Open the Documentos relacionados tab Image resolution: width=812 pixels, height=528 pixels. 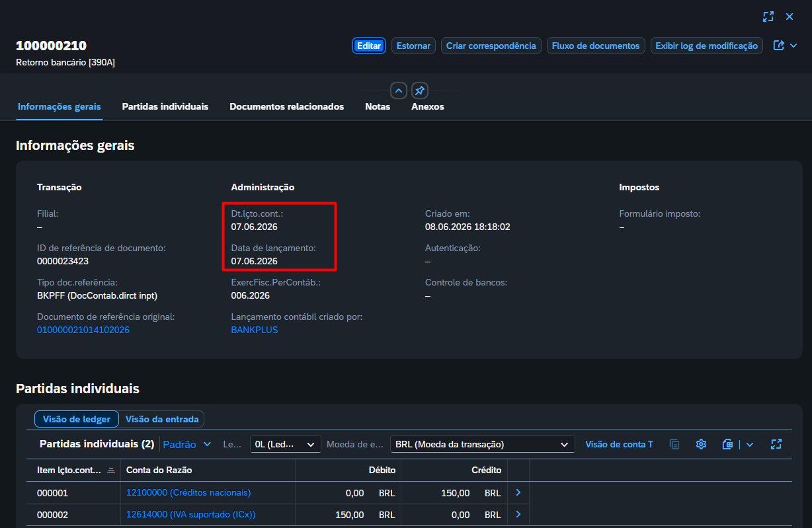(287, 106)
